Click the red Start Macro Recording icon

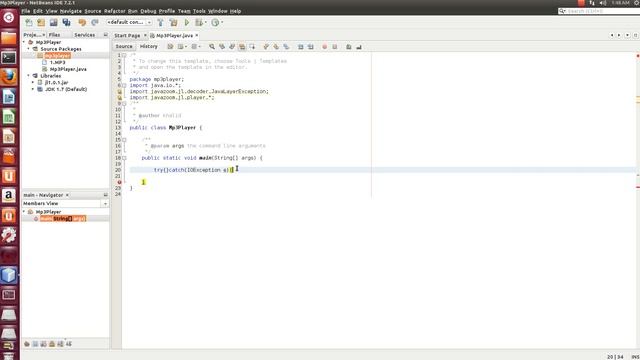(x=324, y=47)
